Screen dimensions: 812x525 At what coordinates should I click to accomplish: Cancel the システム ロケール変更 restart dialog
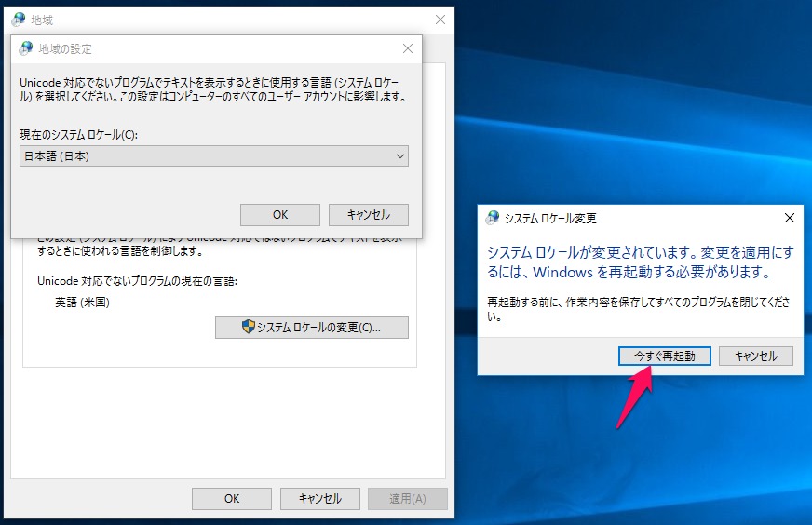point(755,357)
